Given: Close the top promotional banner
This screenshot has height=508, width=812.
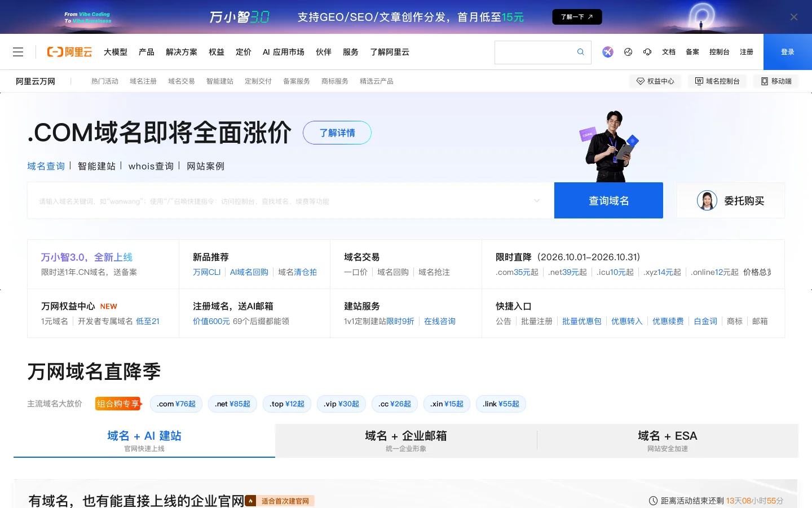Looking at the screenshot, I should [794, 17].
